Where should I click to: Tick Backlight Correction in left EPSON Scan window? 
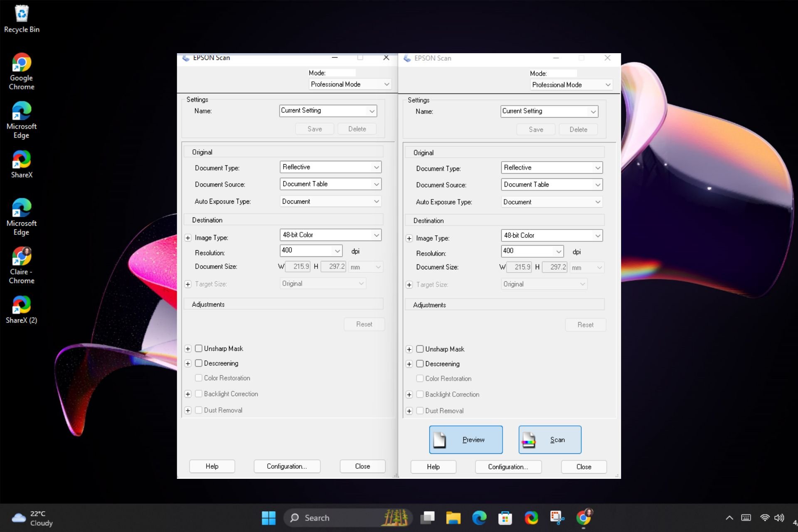(x=199, y=394)
